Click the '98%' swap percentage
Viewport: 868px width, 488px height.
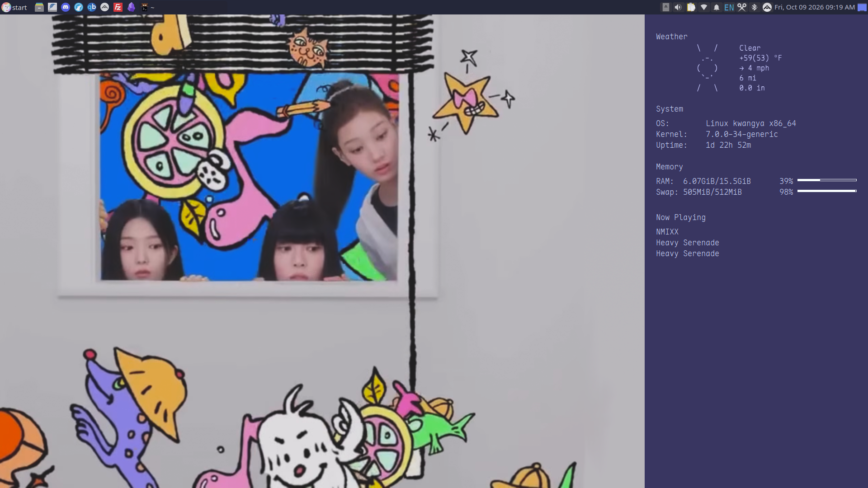point(786,192)
